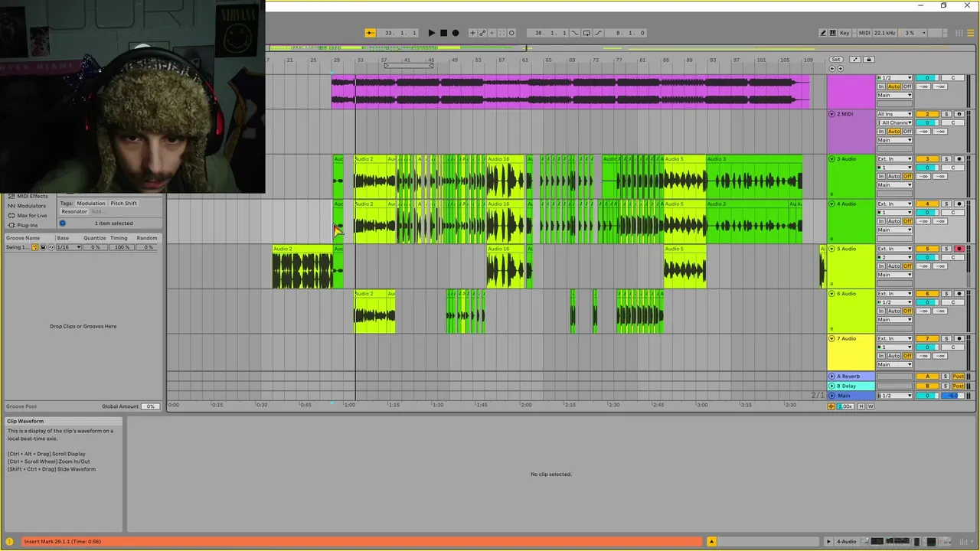Fold the 5 Audio track
The height and width of the screenshot is (551, 980).
point(832,249)
